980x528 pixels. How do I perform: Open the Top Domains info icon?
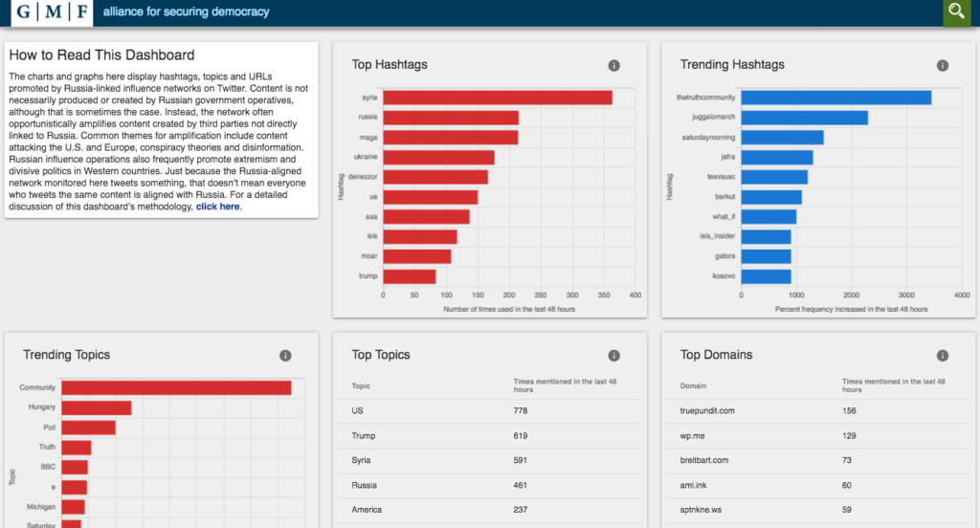coord(943,356)
